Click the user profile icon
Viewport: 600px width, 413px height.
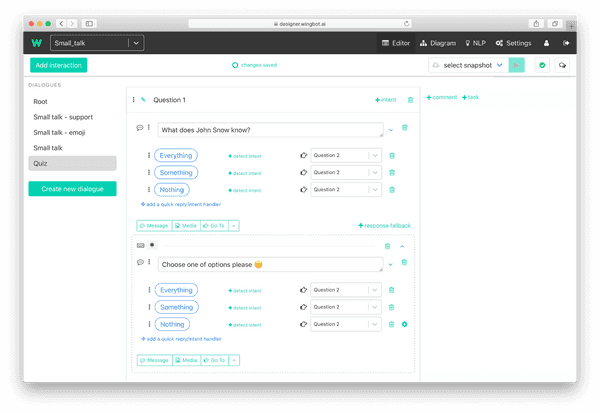[x=546, y=43]
